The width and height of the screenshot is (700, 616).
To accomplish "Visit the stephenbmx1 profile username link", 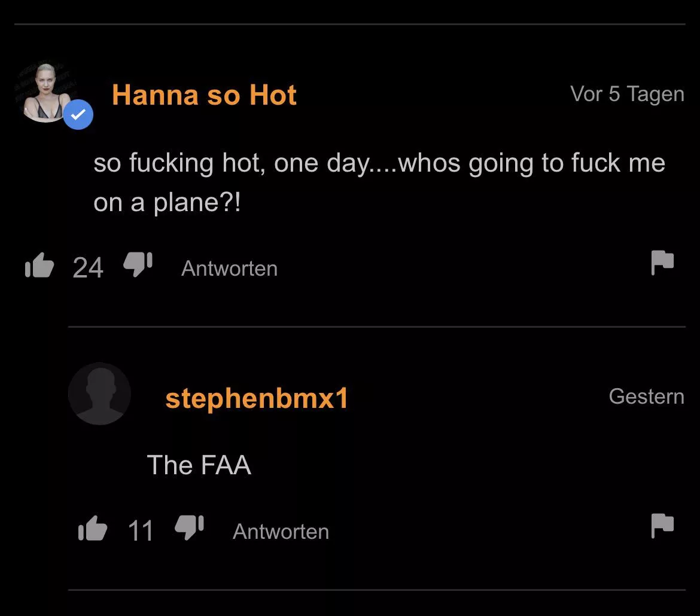I will (257, 398).
